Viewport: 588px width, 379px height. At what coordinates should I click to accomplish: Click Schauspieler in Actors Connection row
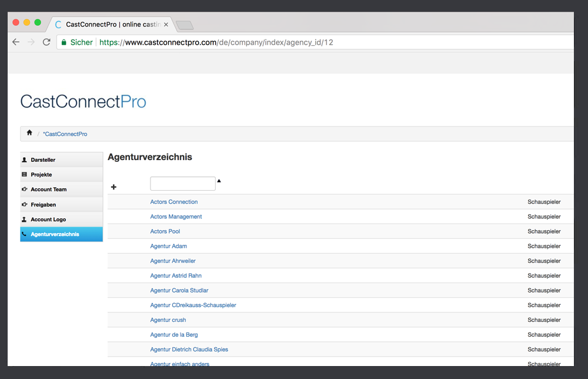544,202
